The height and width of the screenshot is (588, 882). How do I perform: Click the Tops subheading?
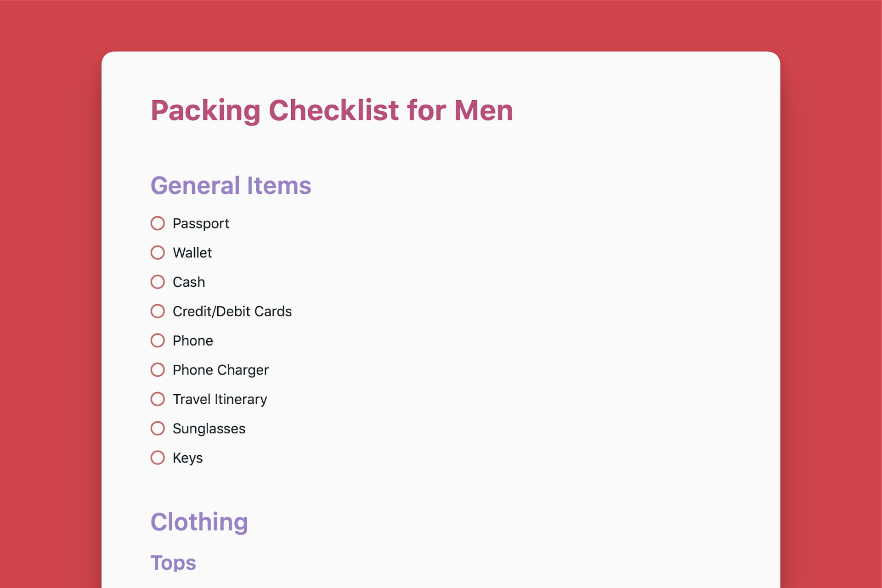[173, 562]
